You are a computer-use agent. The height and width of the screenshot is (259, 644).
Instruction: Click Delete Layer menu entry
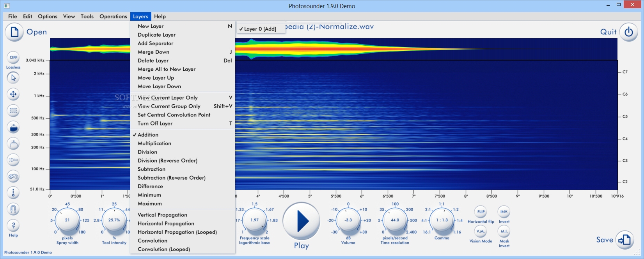tap(183, 61)
